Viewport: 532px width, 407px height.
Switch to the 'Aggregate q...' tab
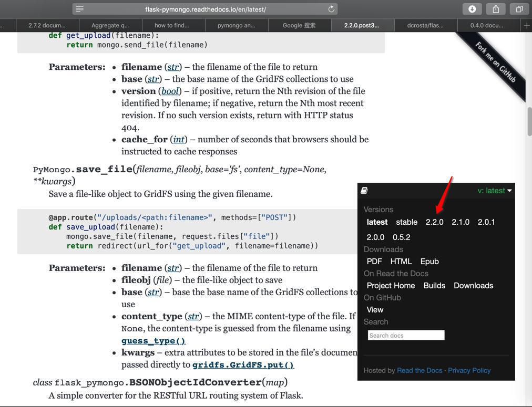pyautogui.click(x=110, y=25)
